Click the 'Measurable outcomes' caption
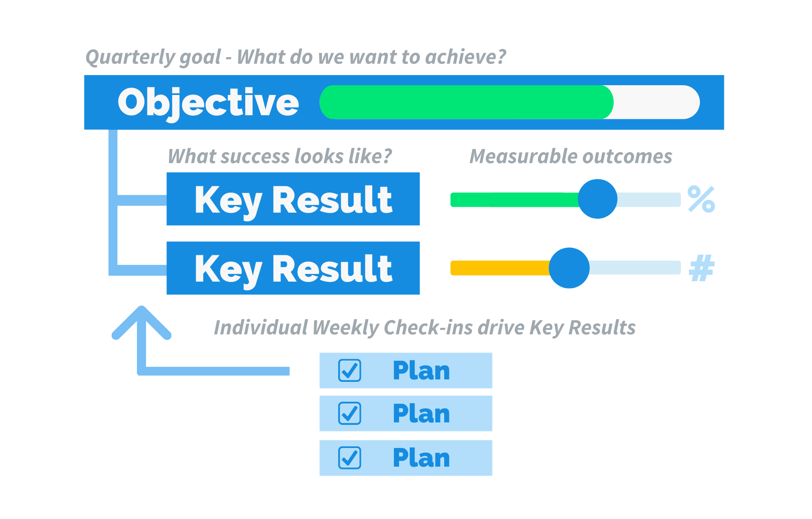The width and height of the screenshot is (812, 519). coord(571,156)
